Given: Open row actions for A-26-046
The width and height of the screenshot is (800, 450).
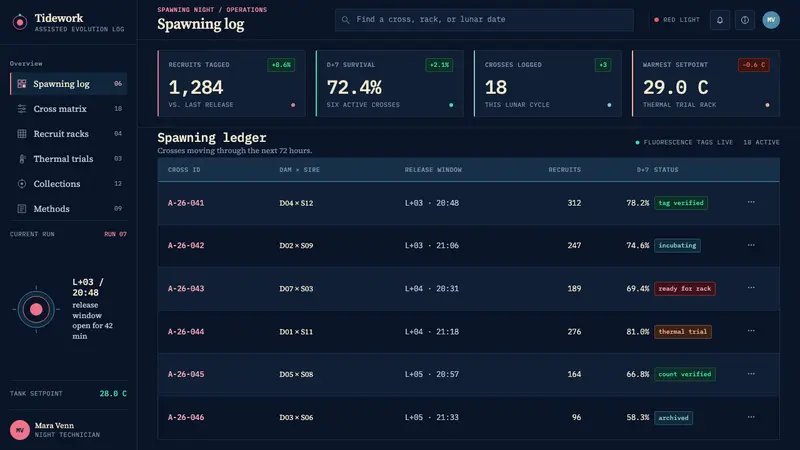Looking at the screenshot, I should (751, 417).
